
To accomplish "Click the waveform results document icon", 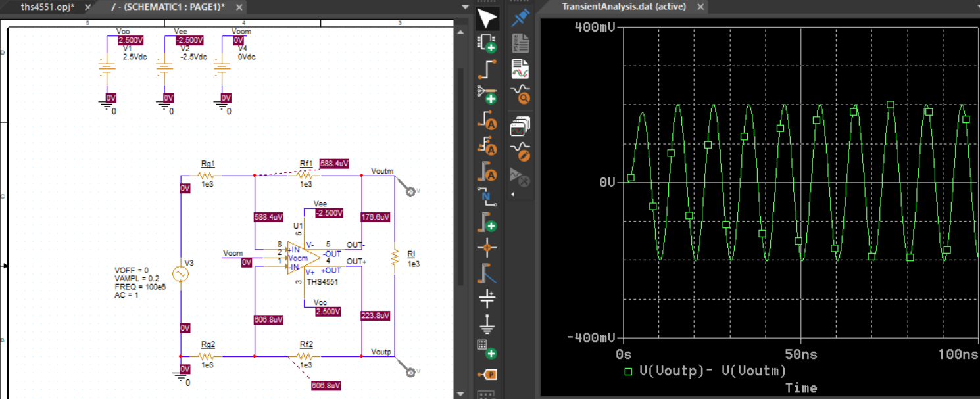I will pos(520,69).
